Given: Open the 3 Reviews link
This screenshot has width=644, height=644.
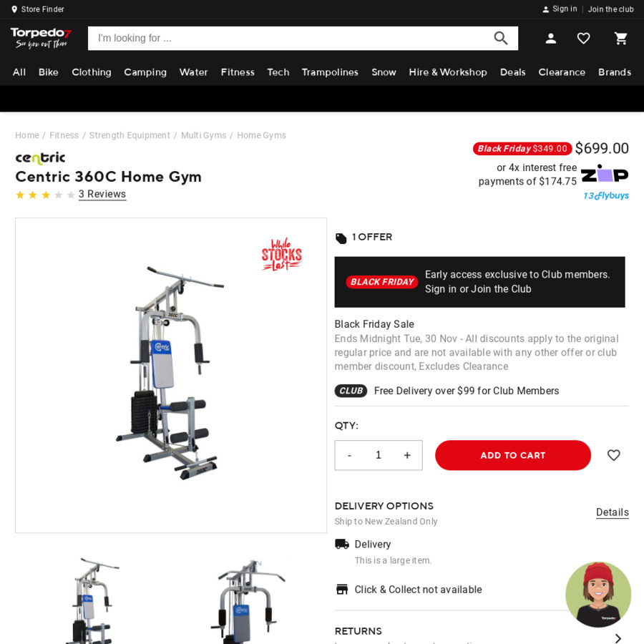Looking at the screenshot, I should click(x=102, y=194).
